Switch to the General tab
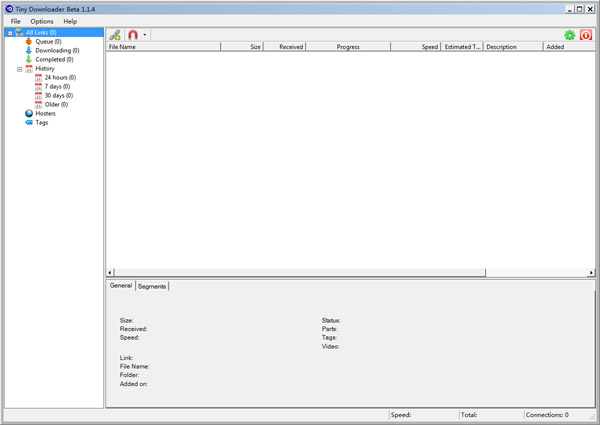Image resolution: width=600 pixels, height=425 pixels. pyautogui.click(x=121, y=285)
